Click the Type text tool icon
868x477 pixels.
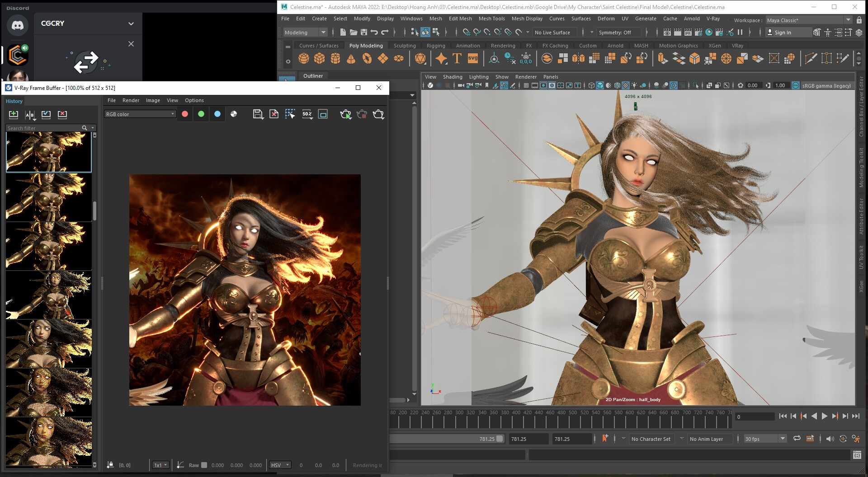coord(457,58)
